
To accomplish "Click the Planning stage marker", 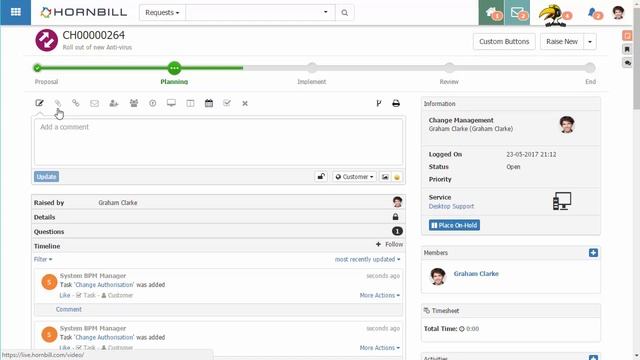I will [x=174, y=68].
